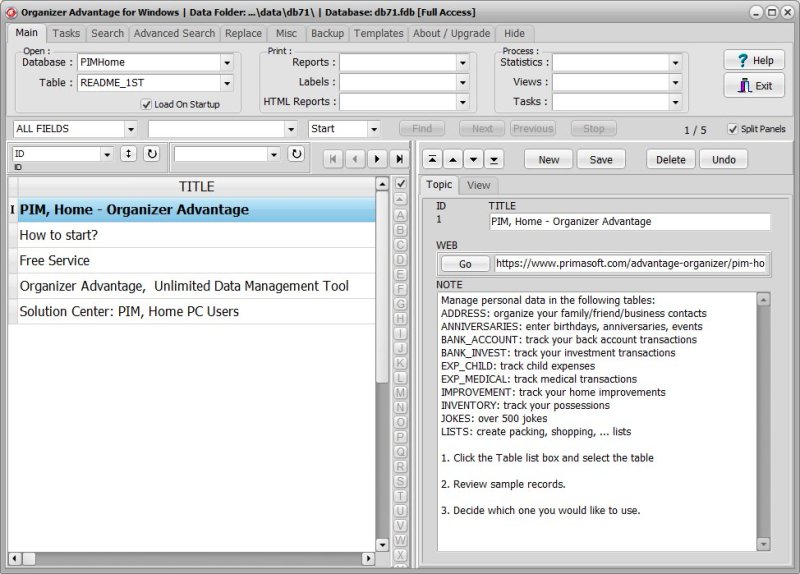800x574 pixels.
Task: Click the Undo button
Action: click(x=723, y=160)
